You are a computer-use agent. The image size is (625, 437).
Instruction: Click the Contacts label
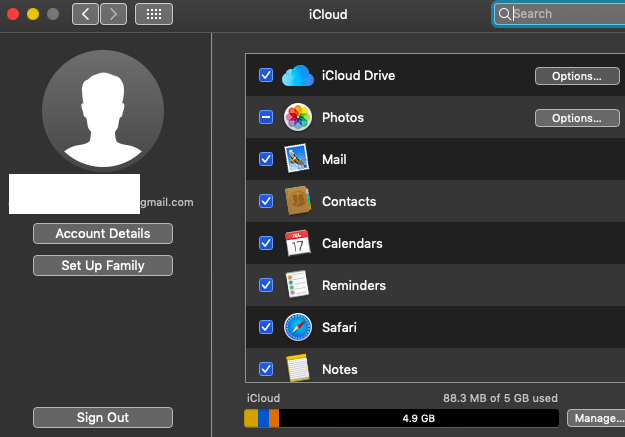[x=349, y=201]
